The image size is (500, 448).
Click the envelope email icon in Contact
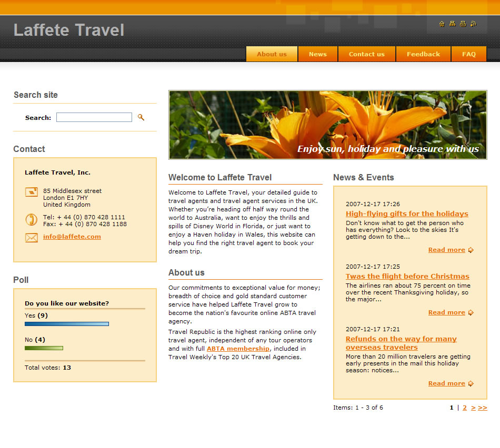32,238
